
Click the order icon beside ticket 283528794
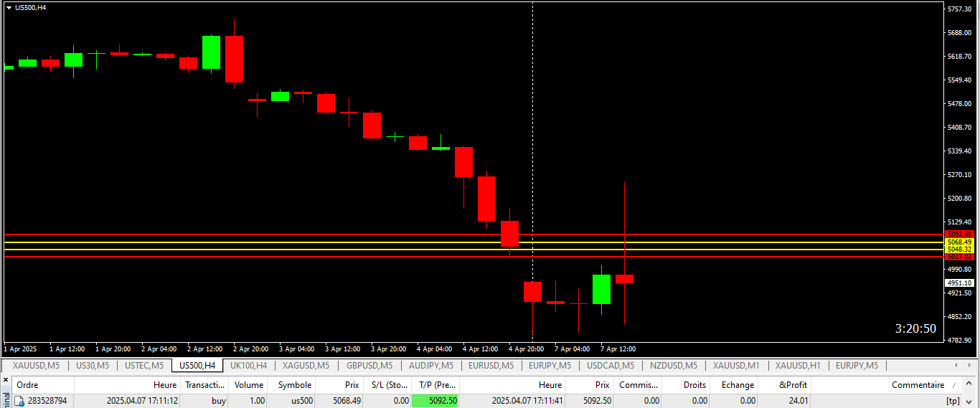[19, 401]
